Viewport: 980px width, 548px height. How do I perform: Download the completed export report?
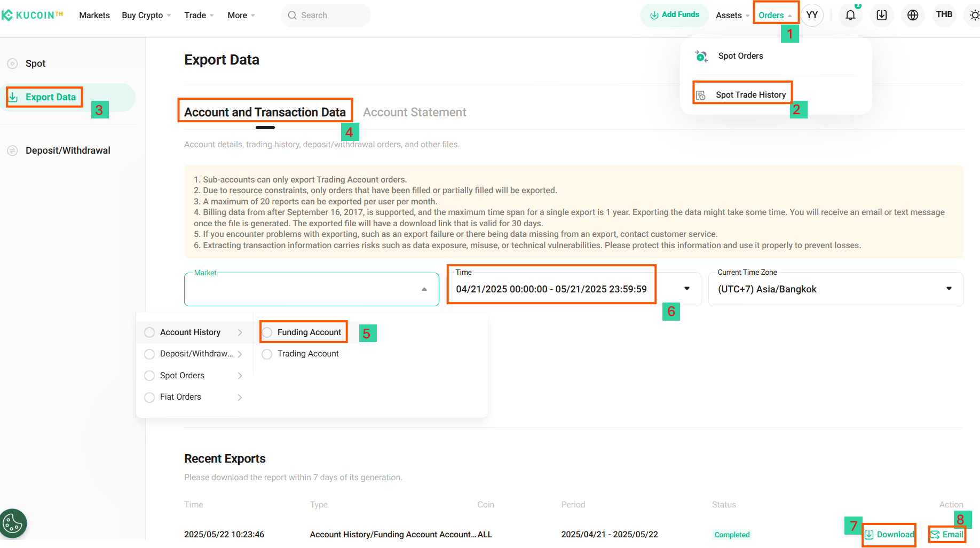click(x=889, y=534)
